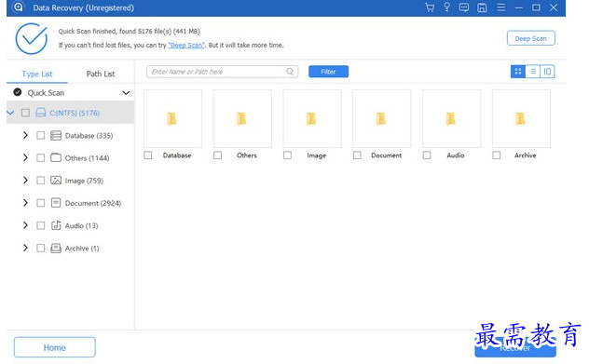Expand the Archive (1) node
This screenshot has width=589, height=364.
[25, 248]
